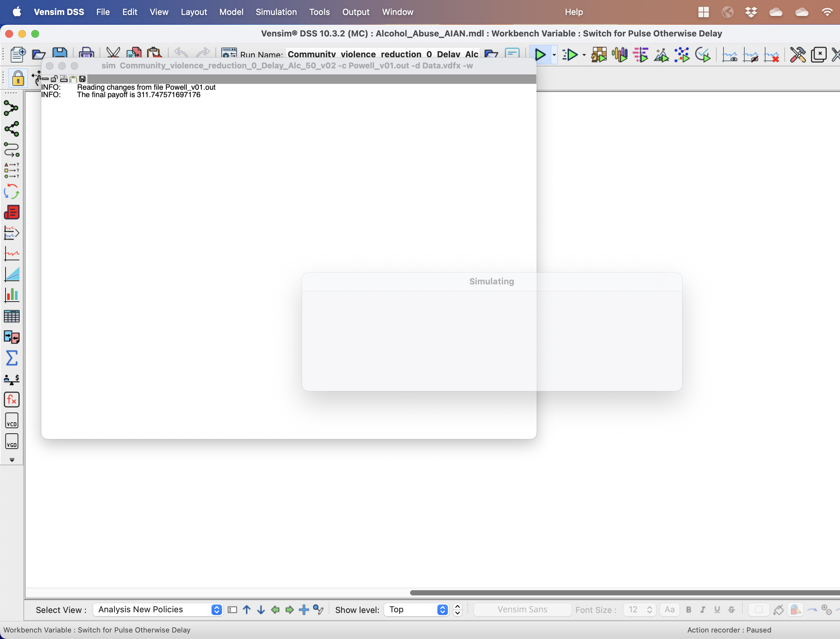Click the show dataset graph eye icon
The image size is (840, 639).
729,55
